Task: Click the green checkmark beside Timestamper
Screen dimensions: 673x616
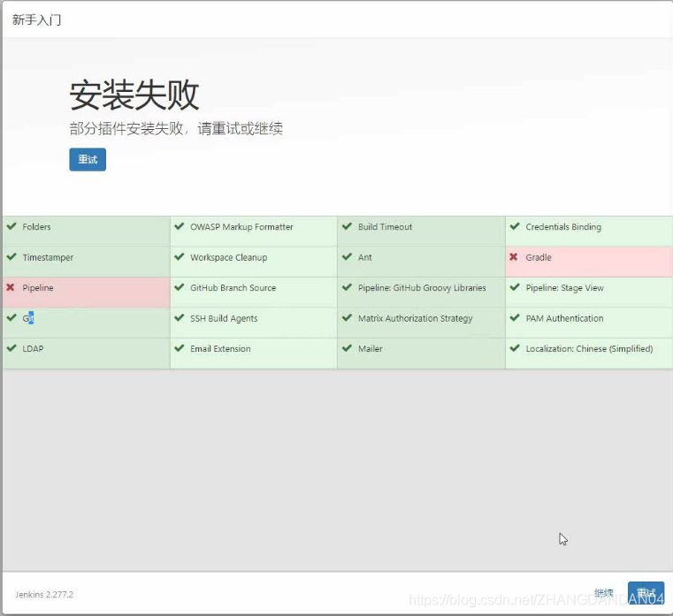Action: point(11,257)
